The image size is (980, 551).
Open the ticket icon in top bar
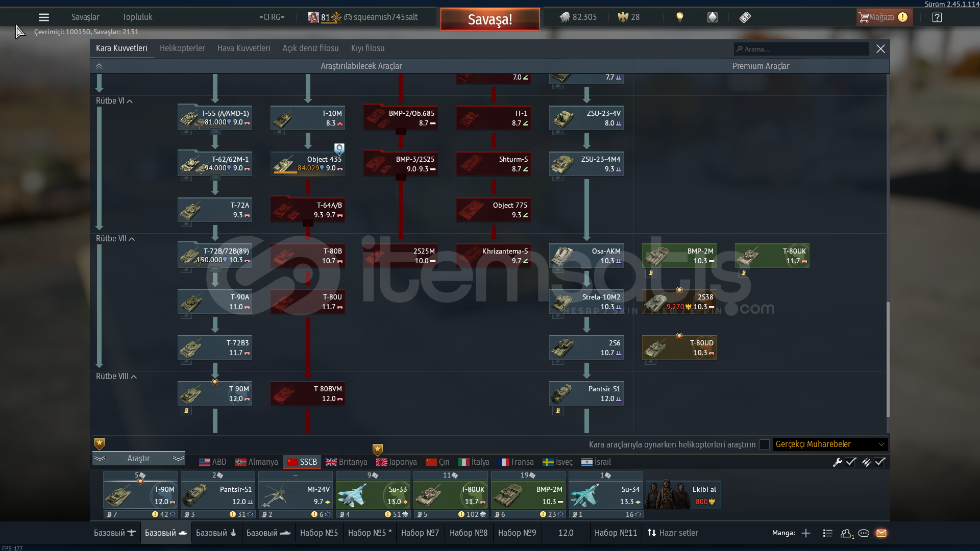745,17
